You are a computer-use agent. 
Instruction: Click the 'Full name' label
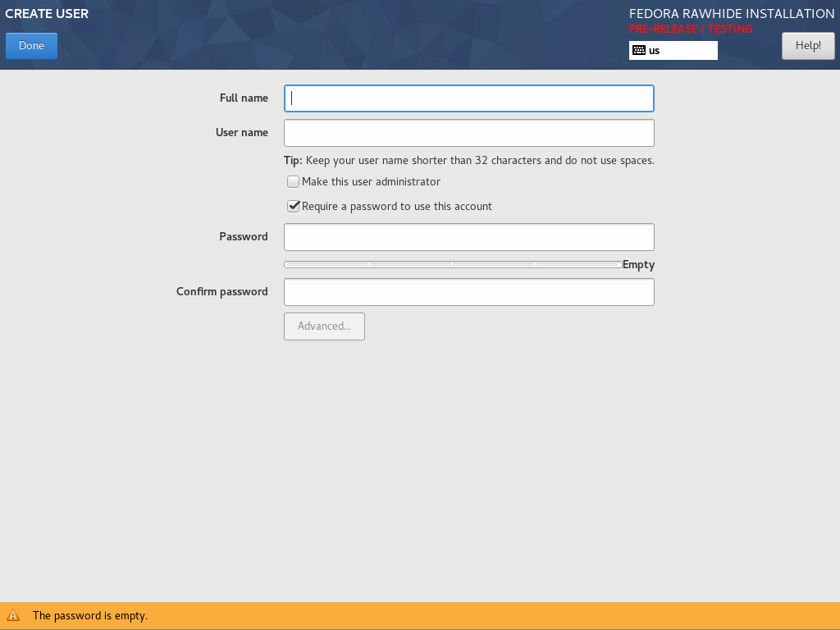point(244,98)
